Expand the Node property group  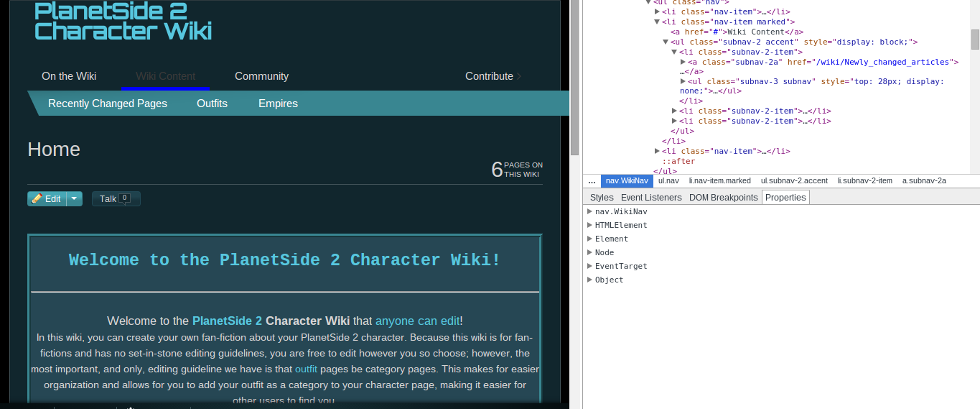589,252
